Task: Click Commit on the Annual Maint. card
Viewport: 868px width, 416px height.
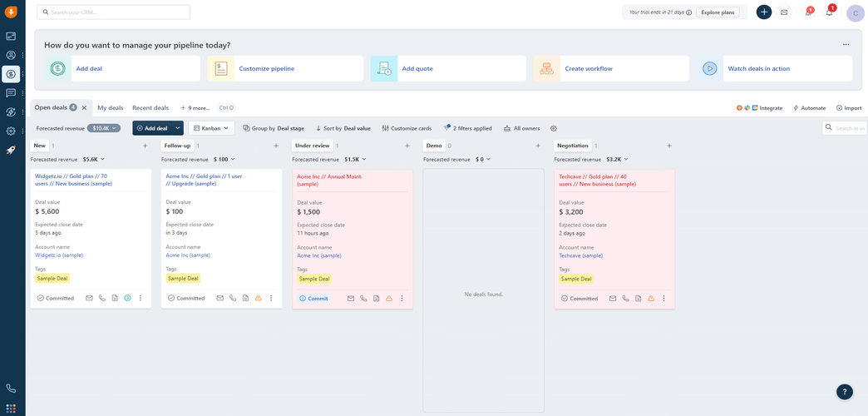Action: [x=314, y=298]
